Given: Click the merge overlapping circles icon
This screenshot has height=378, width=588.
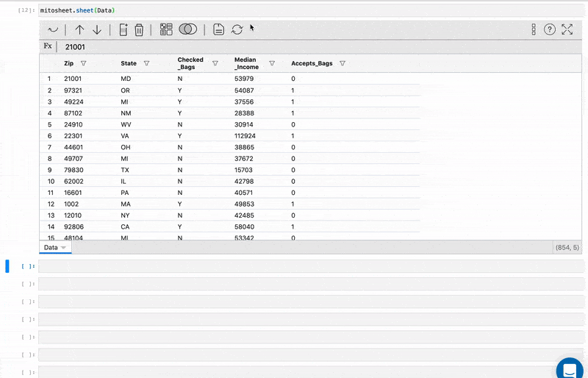Looking at the screenshot, I should [x=188, y=29].
